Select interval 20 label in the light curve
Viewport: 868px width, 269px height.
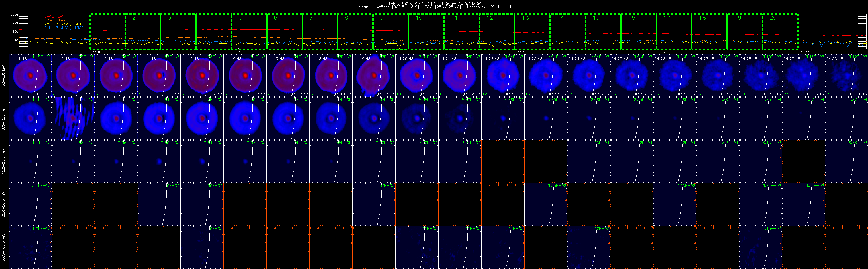point(773,18)
